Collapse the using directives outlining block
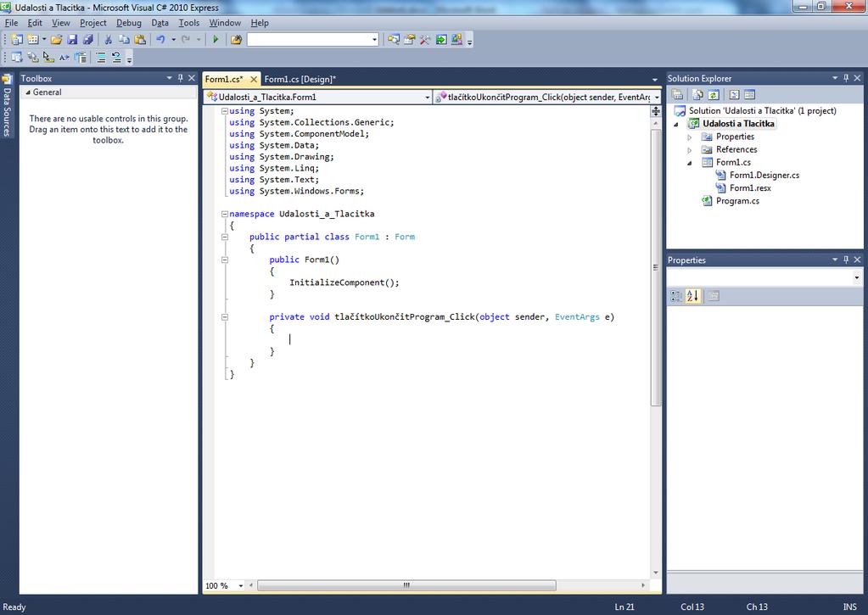868x615 pixels. coord(225,111)
